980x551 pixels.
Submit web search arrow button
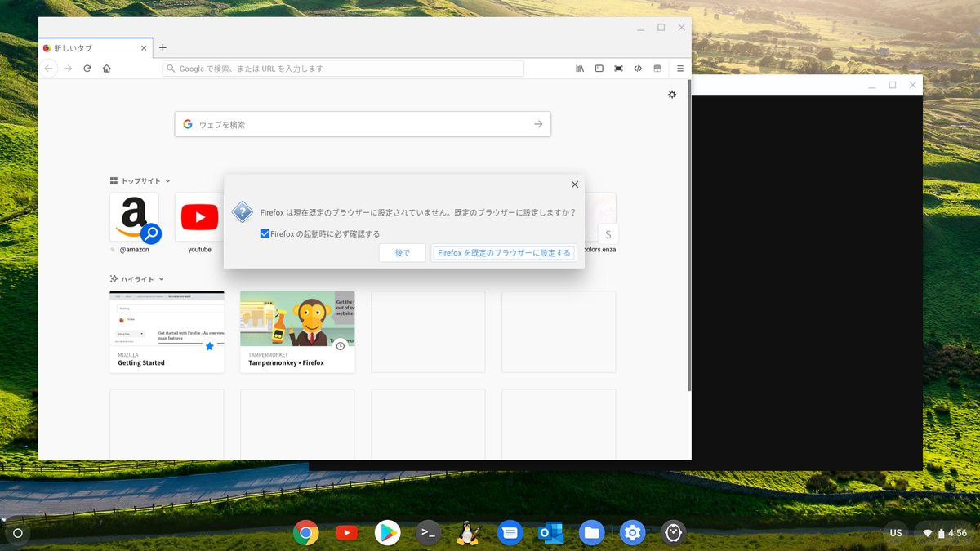pyautogui.click(x=538, y=124)
